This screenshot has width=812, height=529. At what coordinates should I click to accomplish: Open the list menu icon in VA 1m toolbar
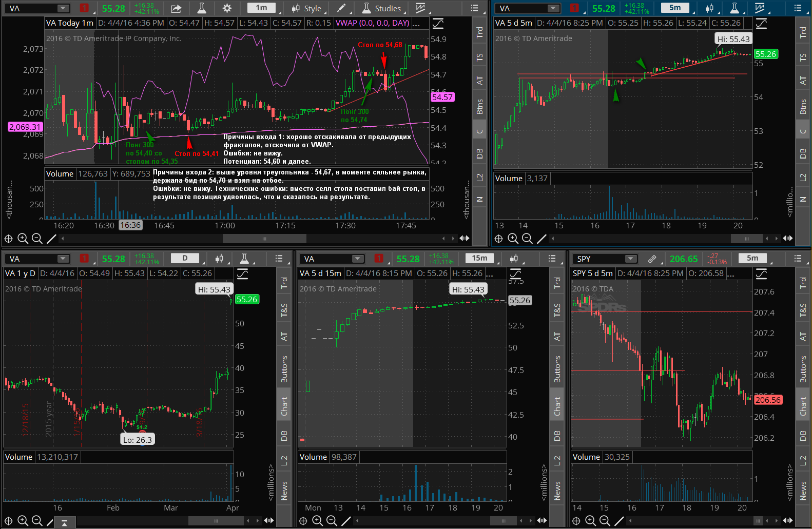pyautogui.click(x=475, y=8)
